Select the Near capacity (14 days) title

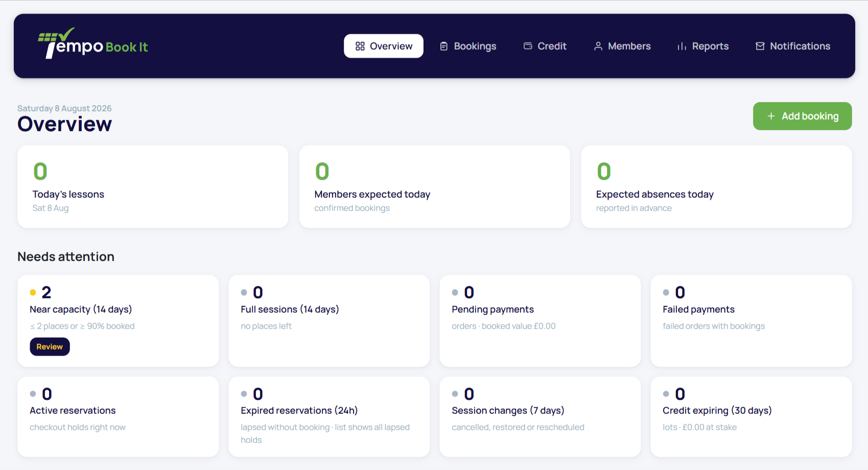(x=81, y=310)
